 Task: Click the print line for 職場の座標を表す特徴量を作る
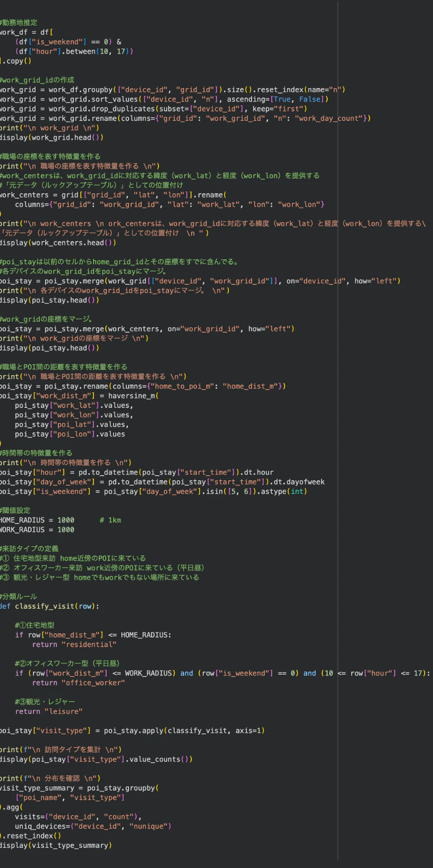(x=80, y=166)
